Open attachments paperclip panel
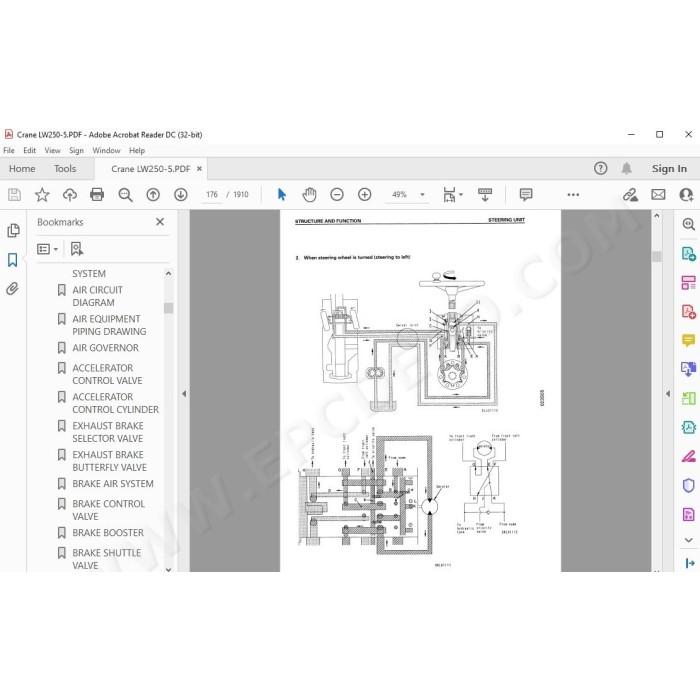The image size is (700, 700). (12, 289)
